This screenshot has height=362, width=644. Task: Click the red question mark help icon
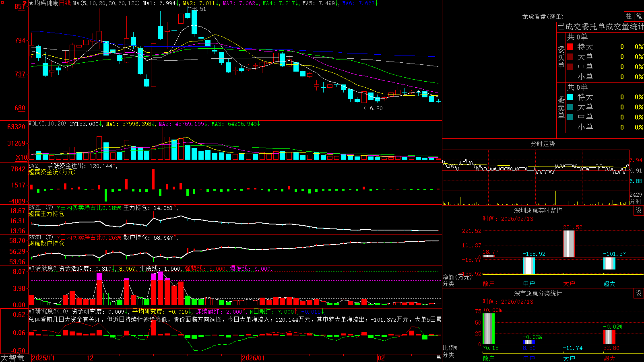pyautogui.click(x=25, y=3)
